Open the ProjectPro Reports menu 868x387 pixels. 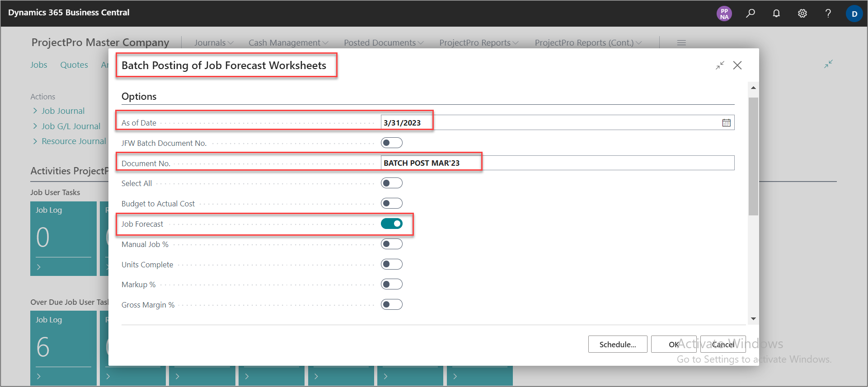[479, 43]
